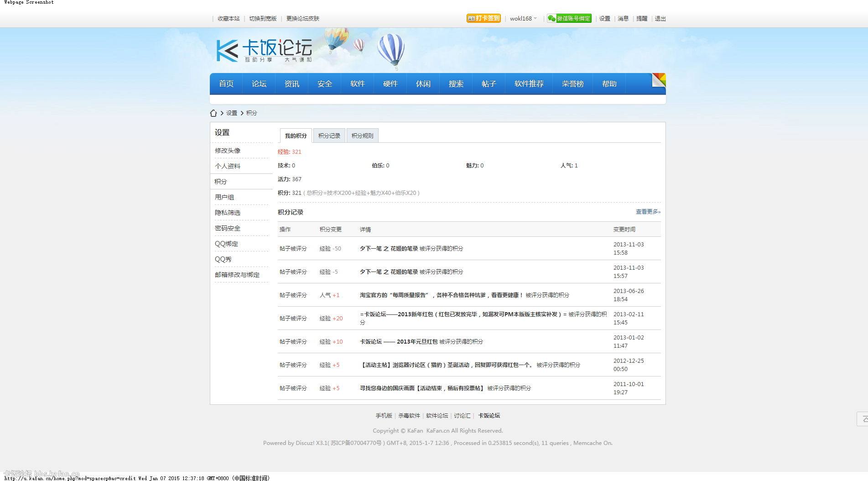
Task: Click the Kafan forum logo
Action: pyautogui.click(x=264, y=50)
